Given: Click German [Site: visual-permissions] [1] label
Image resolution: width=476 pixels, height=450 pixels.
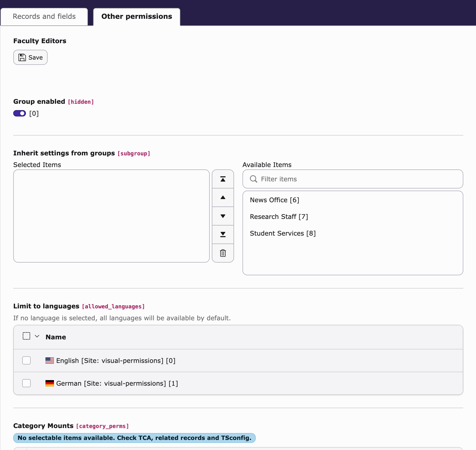Looking at the screenshot, I should pyautogui.click(x=117, y=384).
